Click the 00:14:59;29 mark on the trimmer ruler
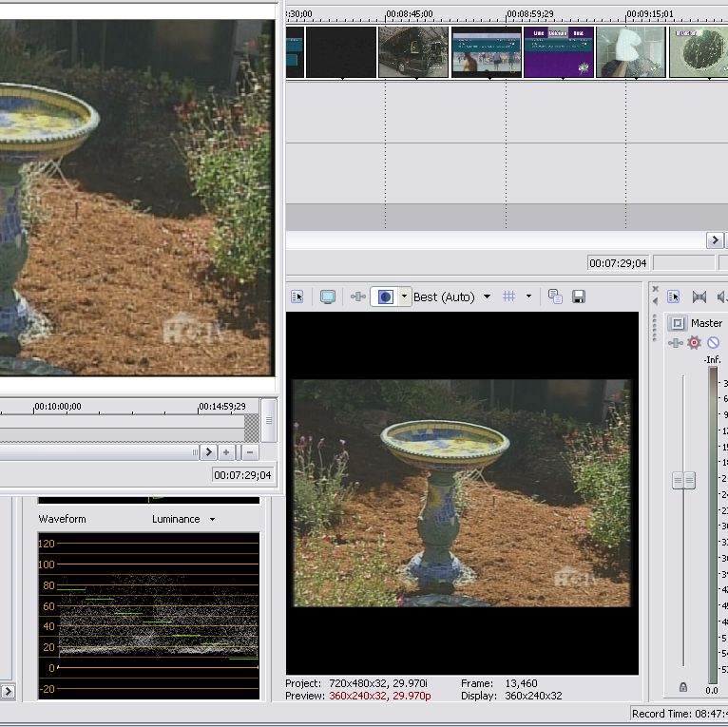The height and width of the screenshot is (727, 728). point(222,407)
